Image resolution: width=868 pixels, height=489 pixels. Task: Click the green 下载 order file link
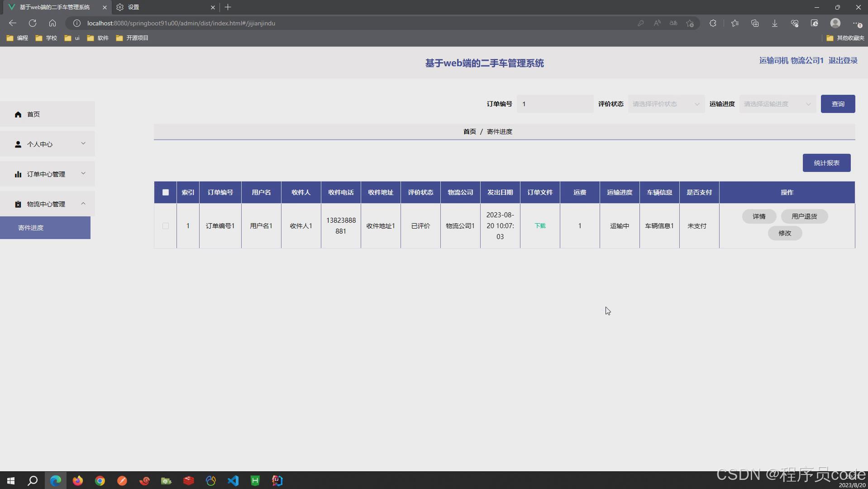(540, 225)
